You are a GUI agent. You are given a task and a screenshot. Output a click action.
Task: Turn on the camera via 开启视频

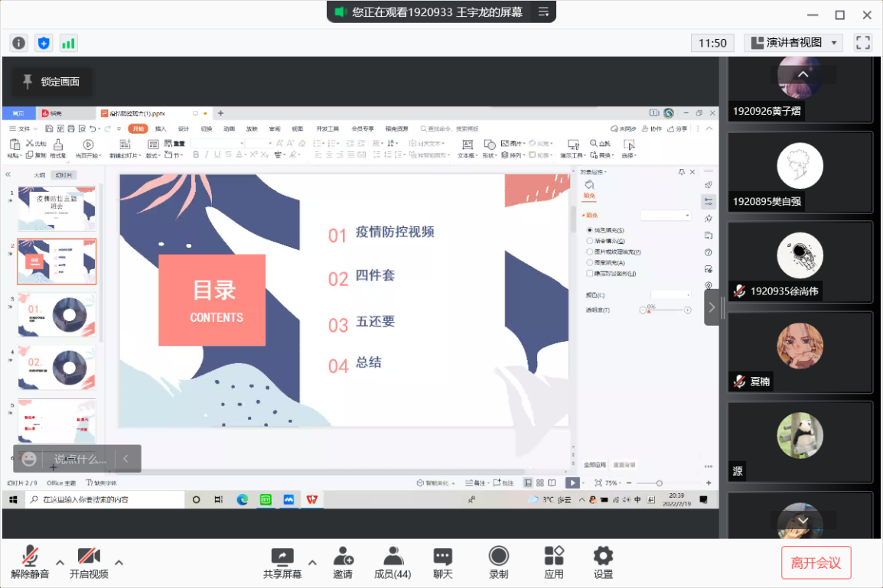(89, 563)
